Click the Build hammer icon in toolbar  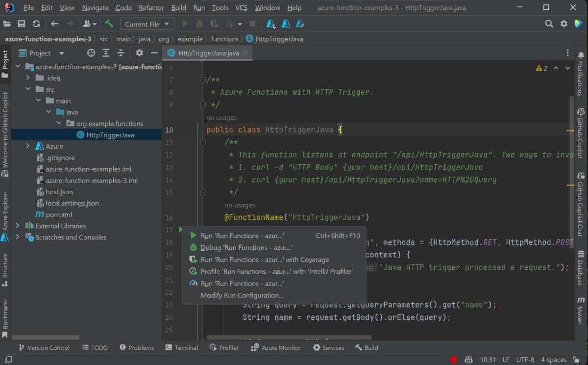(x=109, y=24)
